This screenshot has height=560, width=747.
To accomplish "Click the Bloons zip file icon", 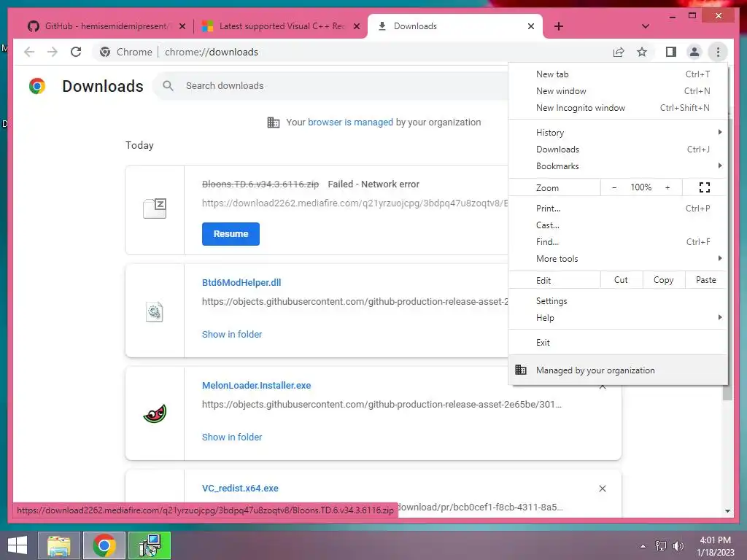I will click(x=155, y=209).
